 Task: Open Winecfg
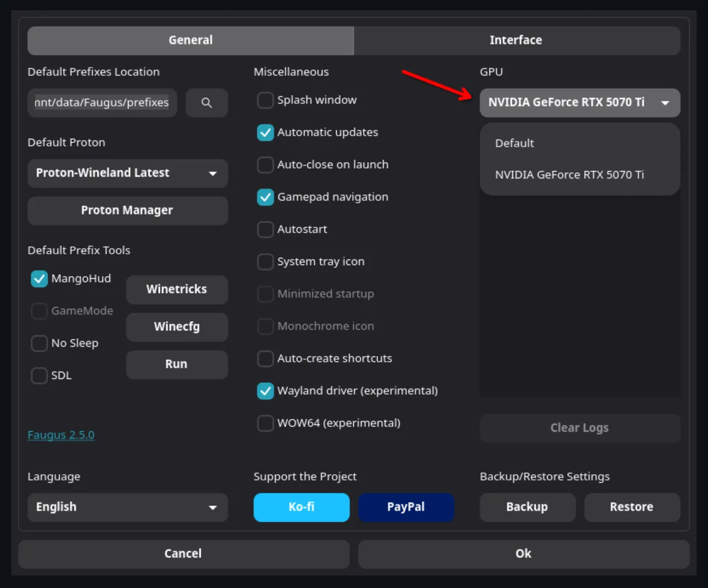tap(177, 327)
